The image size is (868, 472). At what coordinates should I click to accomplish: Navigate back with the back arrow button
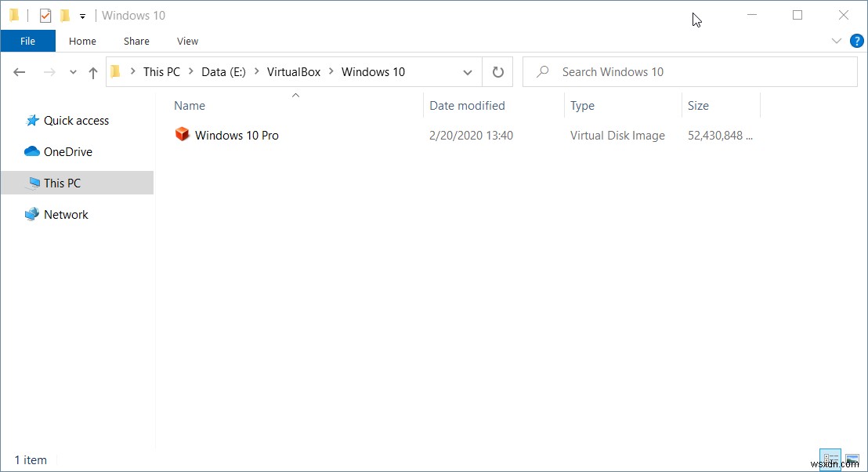19,71
